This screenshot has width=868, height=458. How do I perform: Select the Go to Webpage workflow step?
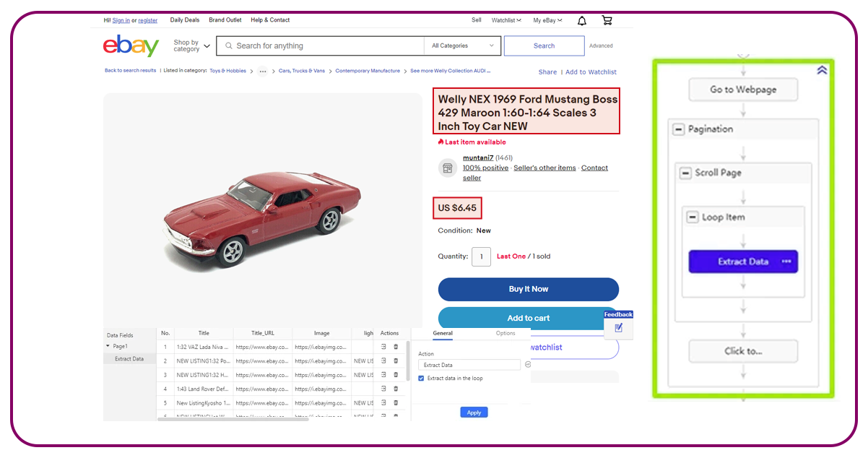point(743,90)
